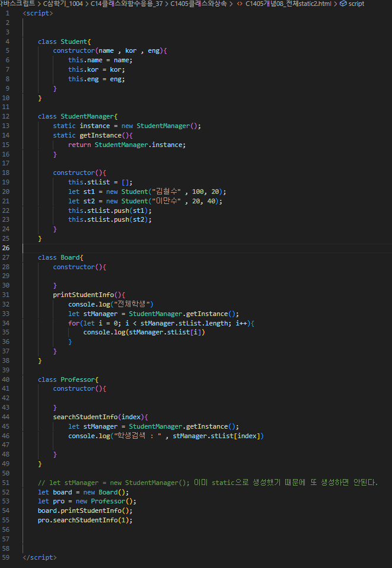The image size is (392, 568).
Task: Select line number 12 in the gutter
Action: pyautogui.click(x=6, y=116)
